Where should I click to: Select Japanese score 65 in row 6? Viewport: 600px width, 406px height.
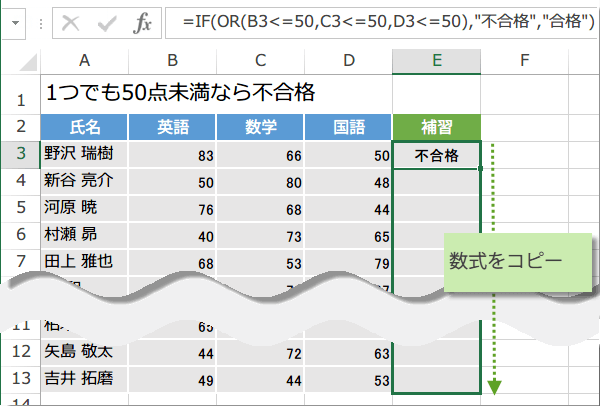coord(348,235)
